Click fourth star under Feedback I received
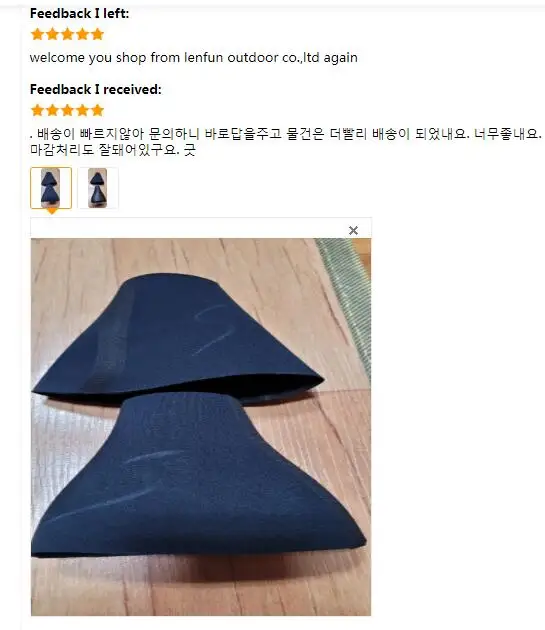The width and height of the screenshot is (545, 630). tap(82, 110)
